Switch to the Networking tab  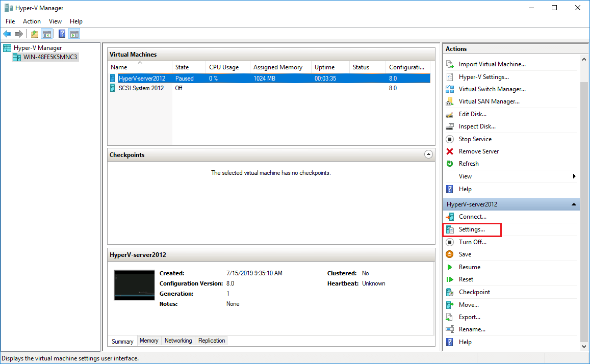pos(178,341)
